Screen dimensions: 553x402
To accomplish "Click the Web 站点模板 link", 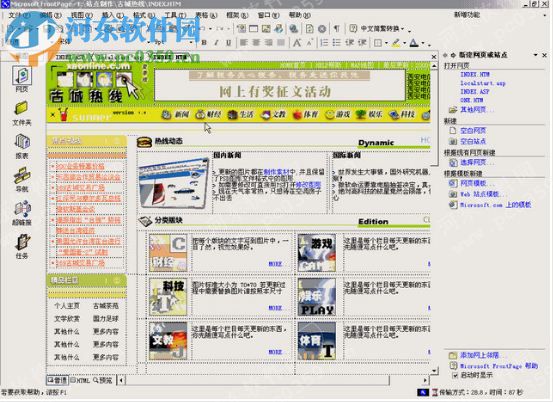I will tap(483, 194).
